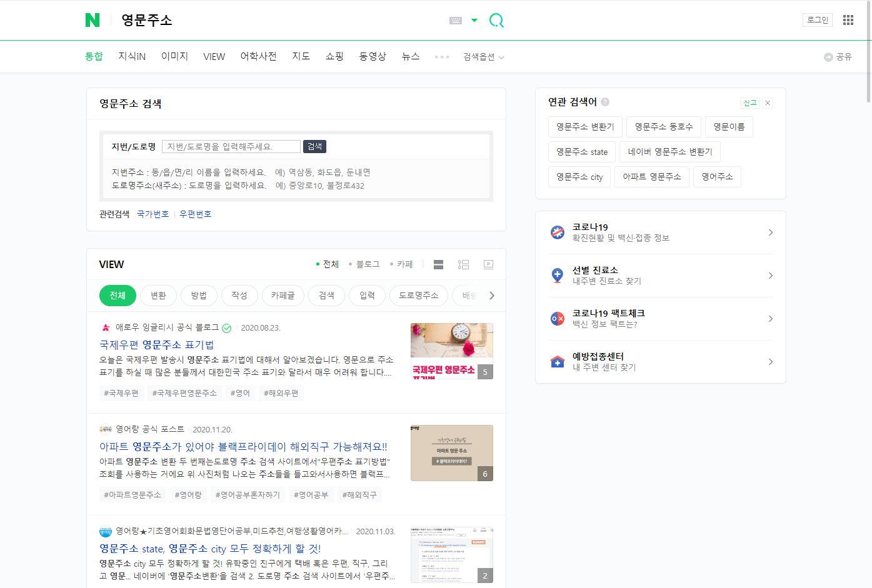This screenshot has height=588, width=872.
Task: Click the 지번/도로명 address input field
Action: [x=231, y=146]
